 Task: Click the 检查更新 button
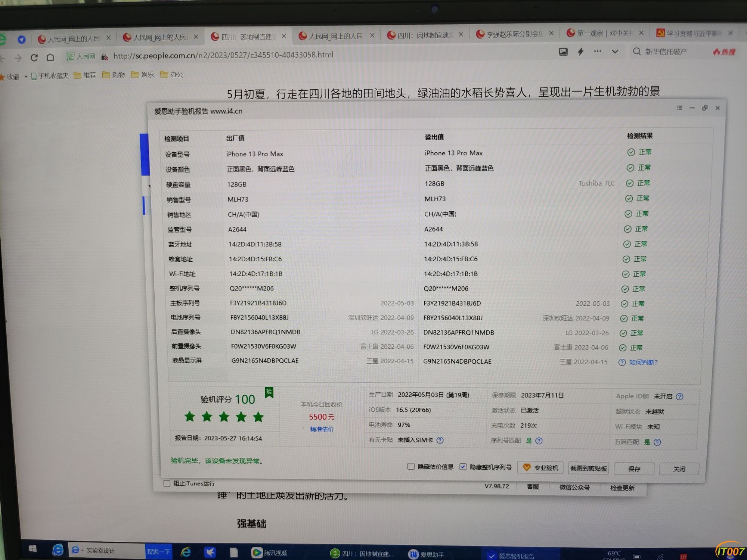point(622,488)
